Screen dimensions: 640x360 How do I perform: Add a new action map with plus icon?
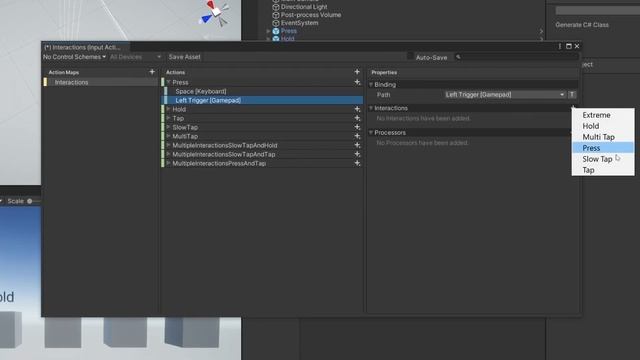[152, 72]
